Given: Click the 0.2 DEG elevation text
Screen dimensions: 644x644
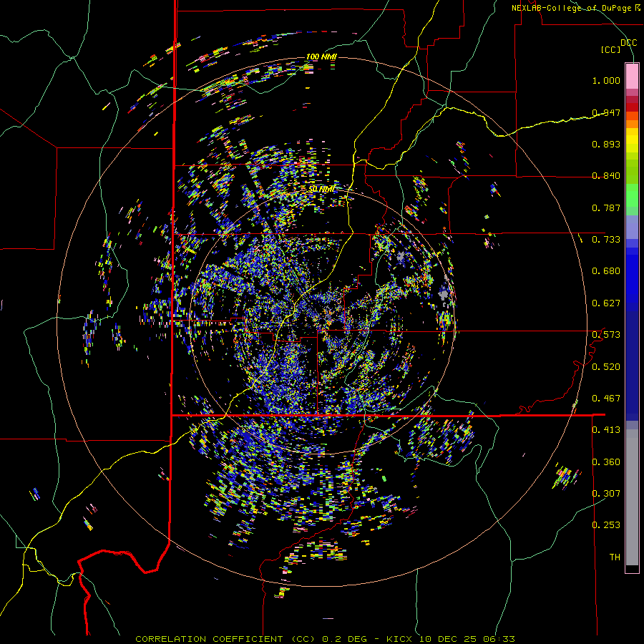Looking at the screenshot, I should 343,639.
